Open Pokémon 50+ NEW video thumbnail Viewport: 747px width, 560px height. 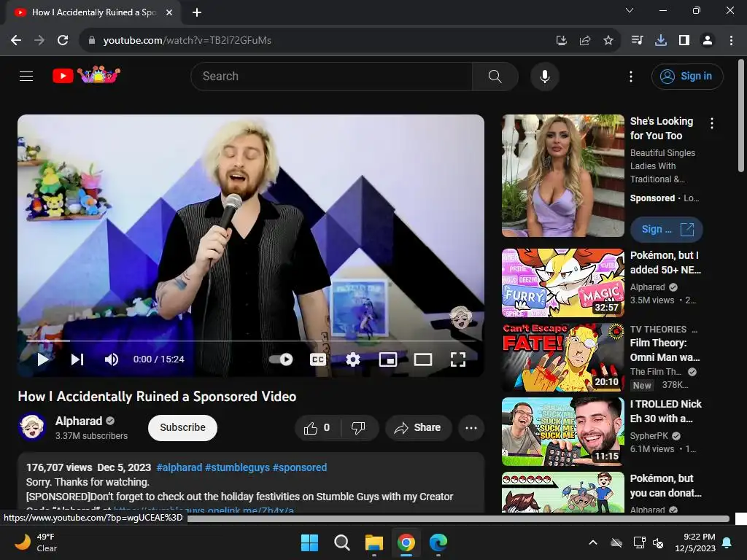click(562, 283)
